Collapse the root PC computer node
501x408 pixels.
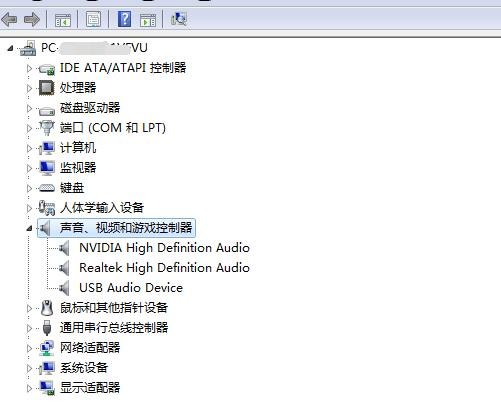tap(10, 48)
